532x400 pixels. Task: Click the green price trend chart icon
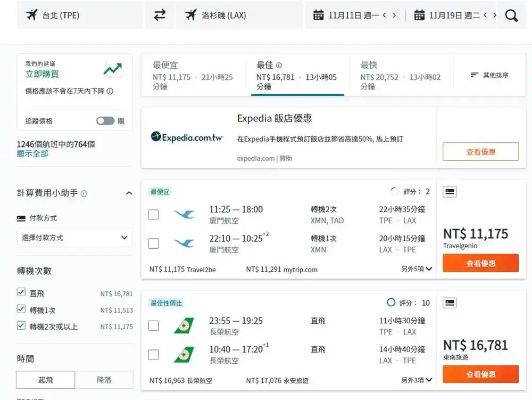pos(113,69)
